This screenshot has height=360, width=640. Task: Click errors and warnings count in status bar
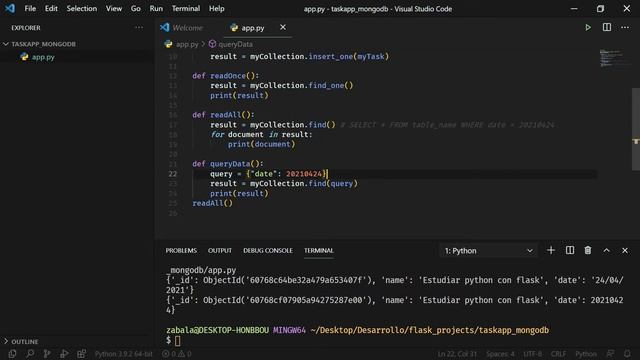[177, 354]
